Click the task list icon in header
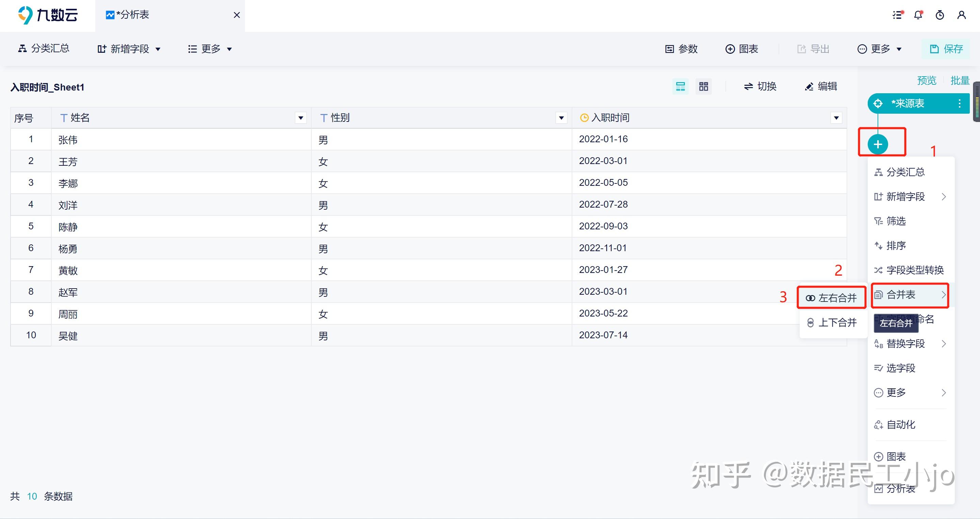Screen dimensions: 980x519 click(897, 15)
